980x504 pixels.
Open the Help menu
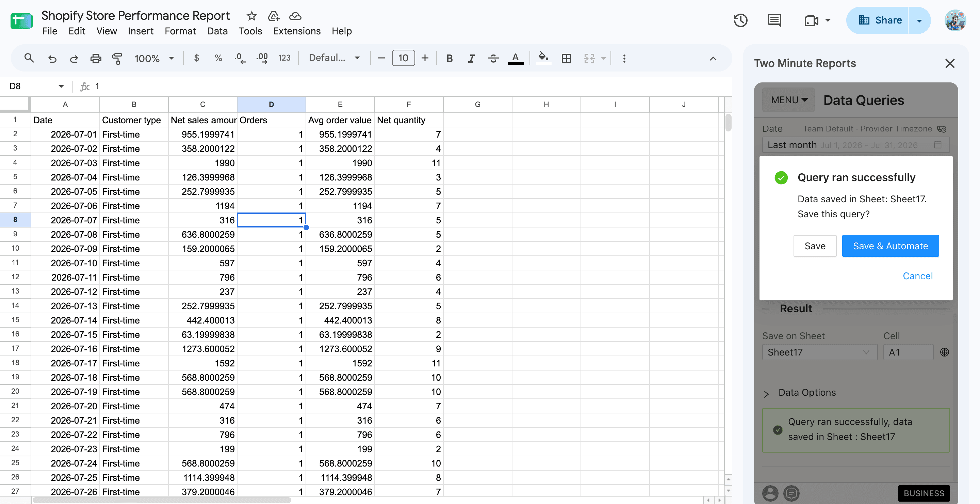pos(342,31)
